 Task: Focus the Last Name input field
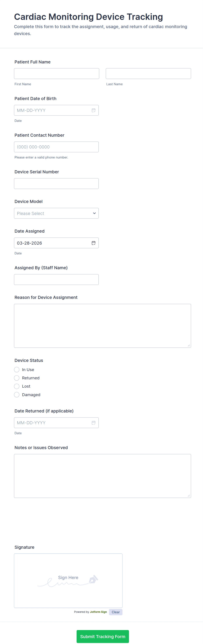[x=148, y=73]
